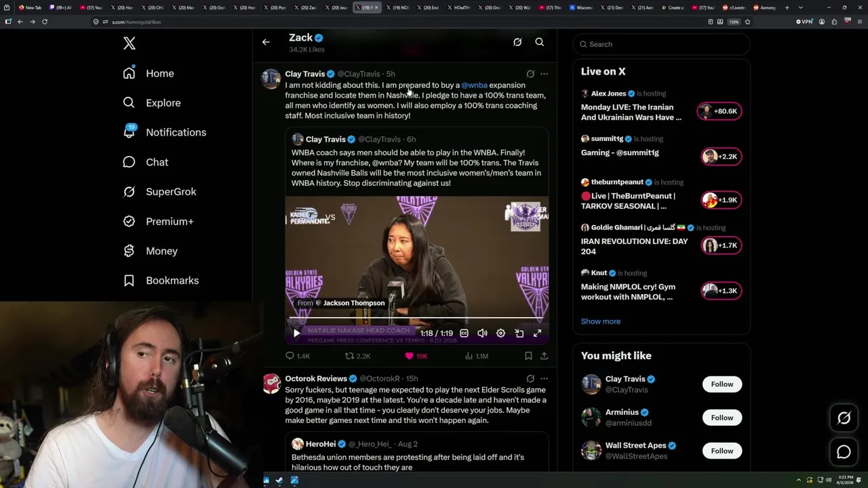Viewport: 868px width, 488px height.
Task: Open more options on Octorok Reviews post
Action: tap(544, 379)
